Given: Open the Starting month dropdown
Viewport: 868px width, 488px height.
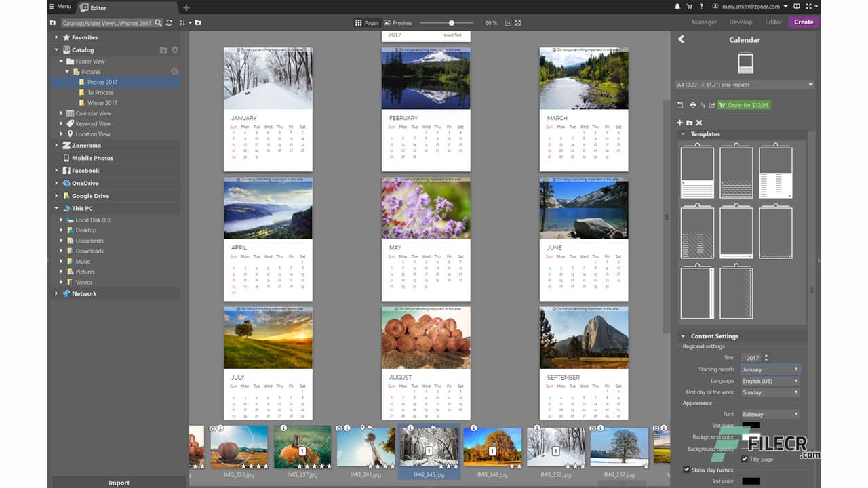Looking at the screenshot, I should coord(770,369).
